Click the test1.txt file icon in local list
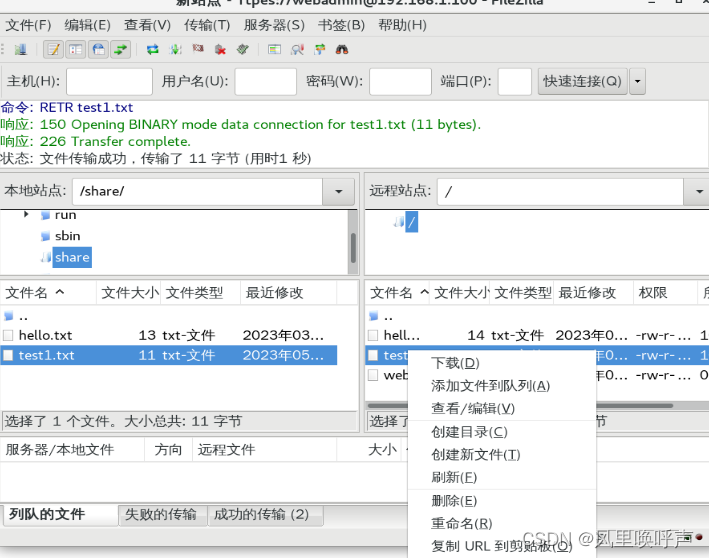709x558 pixels. point(8,355)
